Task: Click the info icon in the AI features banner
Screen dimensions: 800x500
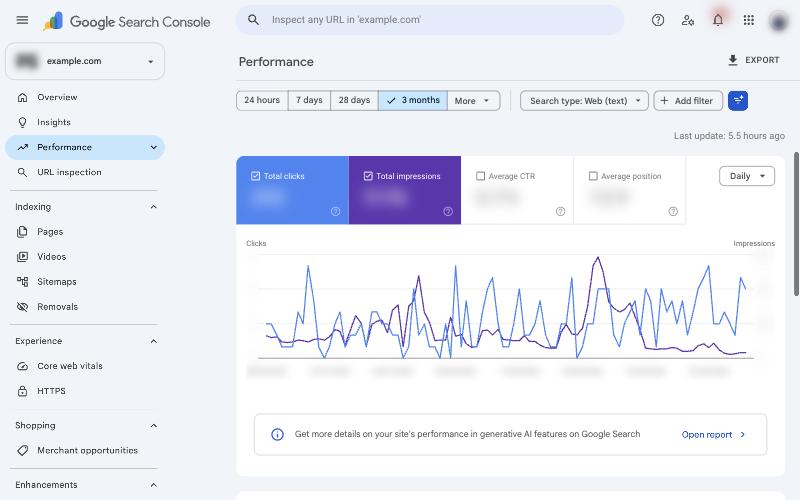Action: click(x=277, y=434)
